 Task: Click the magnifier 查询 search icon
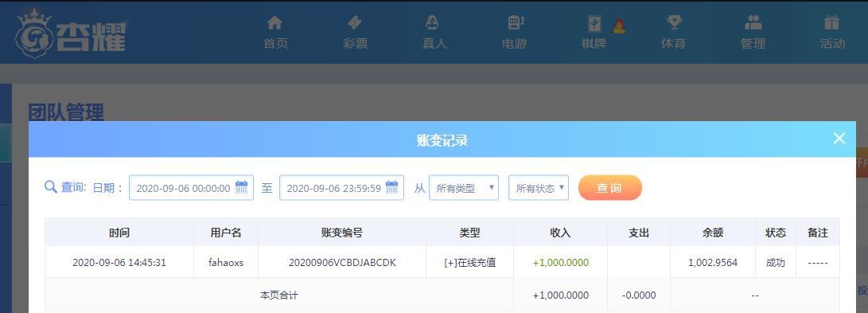(50, 187)
